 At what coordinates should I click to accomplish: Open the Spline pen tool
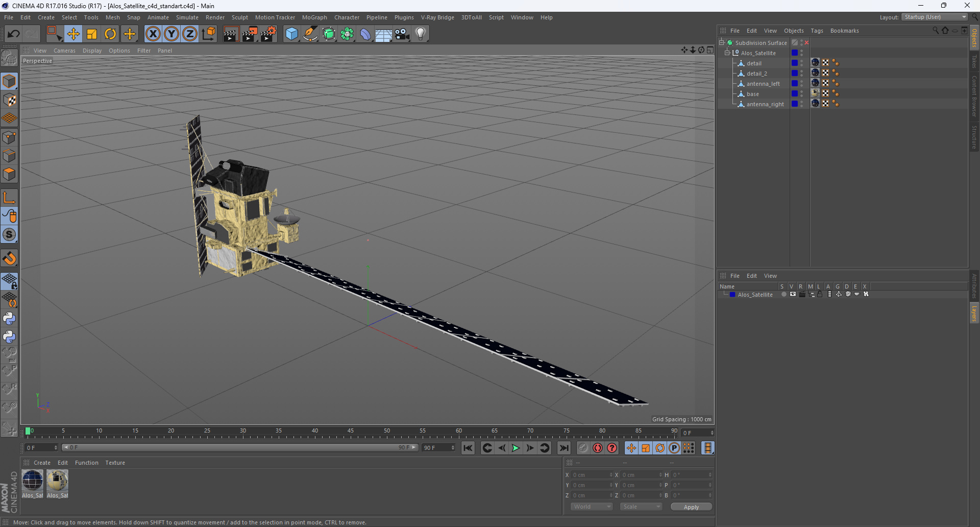[310, 34]
